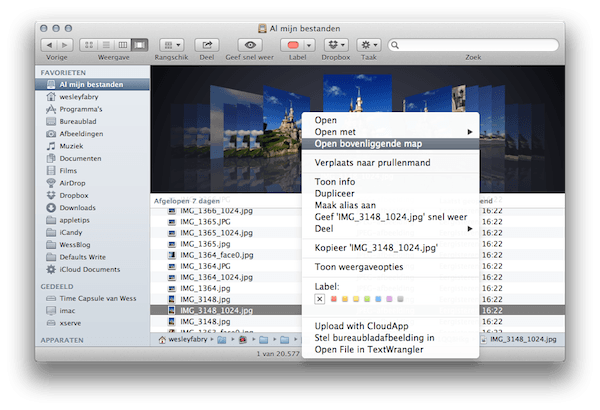The image size is (600, 410).
Task: Apply the gray label color
Action: click(400, 299)
